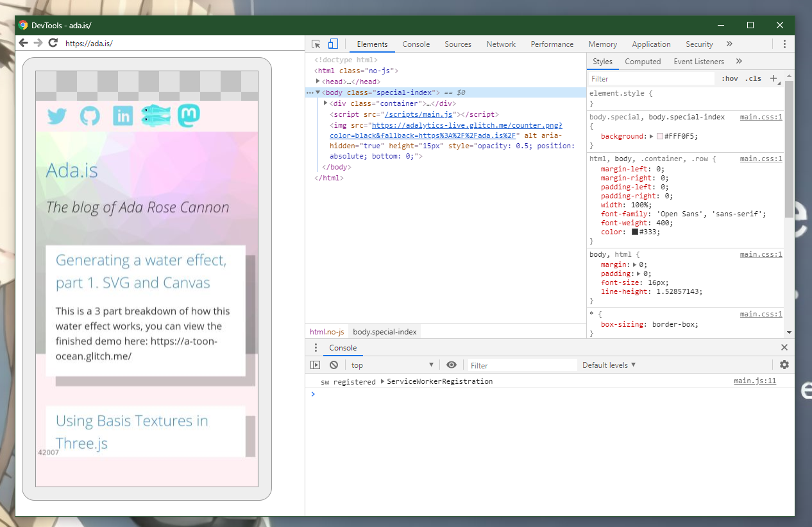This screenshot has width=812, height=527.
Task: Toggle the device toolbar icon
Action: [x=332, y=44]
